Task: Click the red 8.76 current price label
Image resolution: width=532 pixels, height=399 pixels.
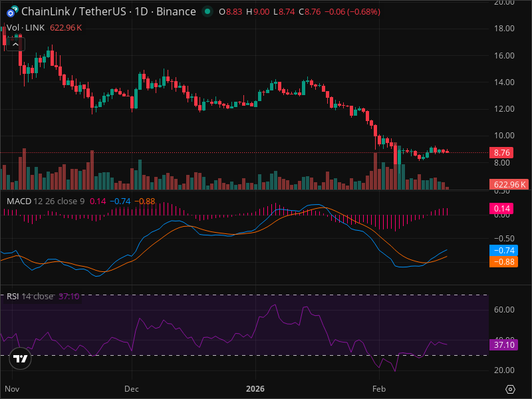Action: coord(501,153)
